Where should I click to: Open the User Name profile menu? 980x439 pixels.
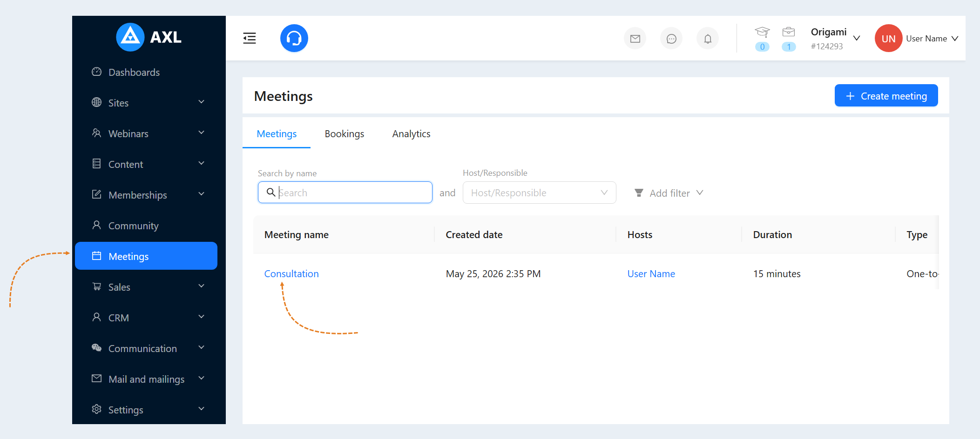pos(932,39)
